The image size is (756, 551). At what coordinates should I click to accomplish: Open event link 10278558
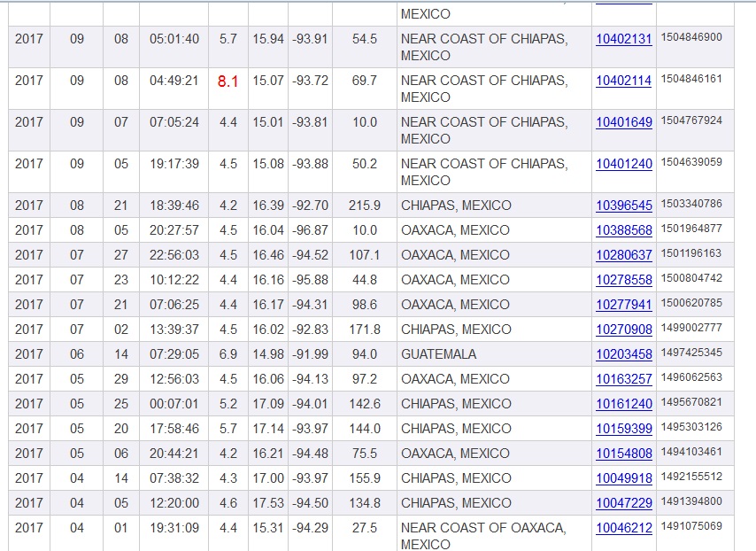click(624, 280)
